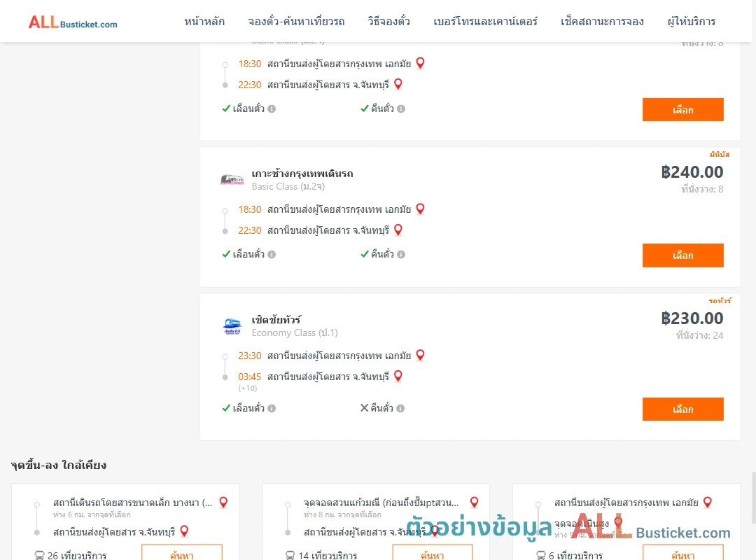Open เช็คสถานะการจอง menu item

[x=602, y=22]
